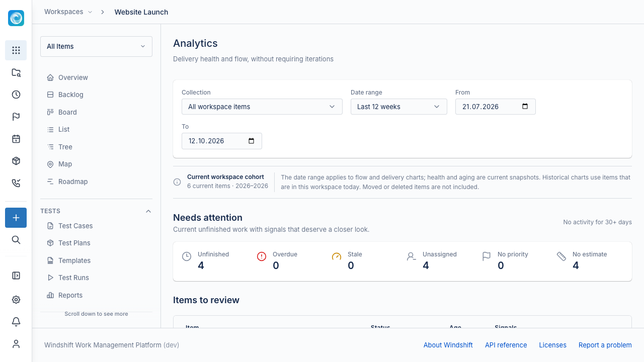Open API reference link
This screenshot has height=362, width=644.
coord(506,345)
